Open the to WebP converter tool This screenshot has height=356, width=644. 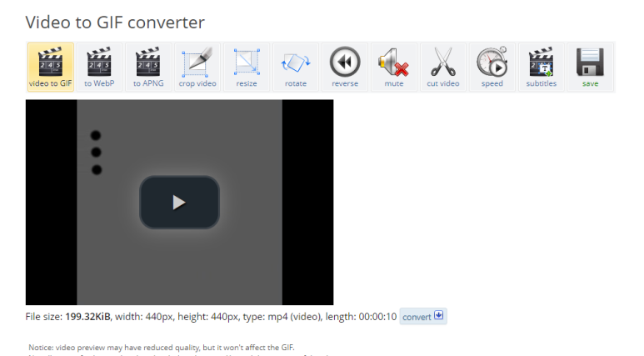click(99, 67)
